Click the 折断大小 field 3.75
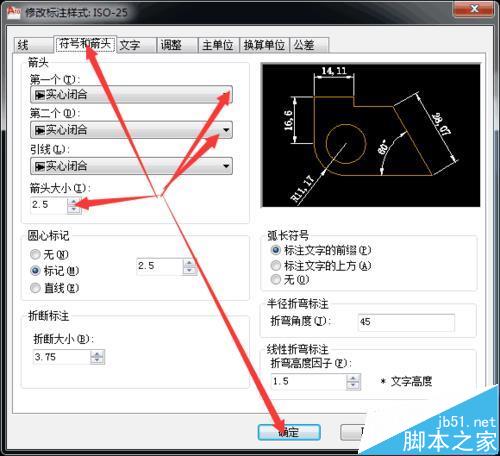The width and height of the screenshot is (500, 456). 61,357
